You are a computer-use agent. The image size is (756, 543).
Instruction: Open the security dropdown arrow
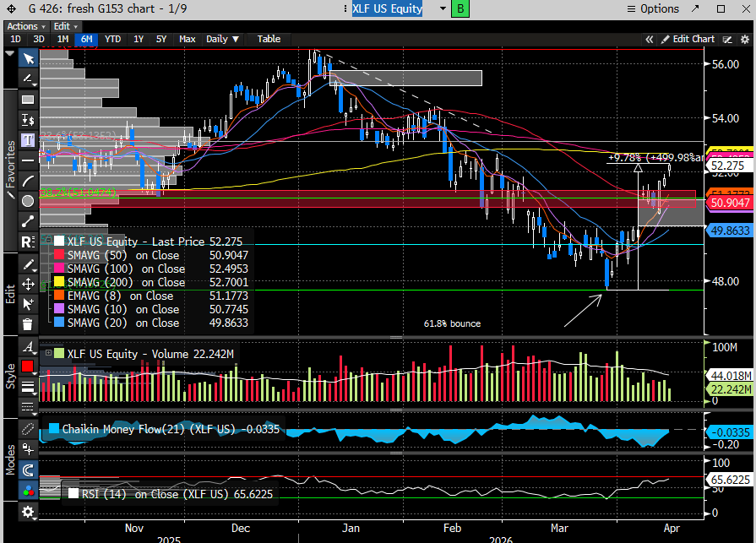(x=443, y=8)
